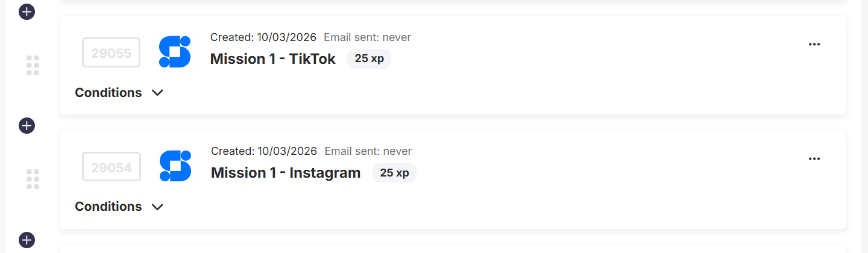Click the 25 xp badge on the Instagram mission
868x253 pixels.
click(x=394, y=173)
